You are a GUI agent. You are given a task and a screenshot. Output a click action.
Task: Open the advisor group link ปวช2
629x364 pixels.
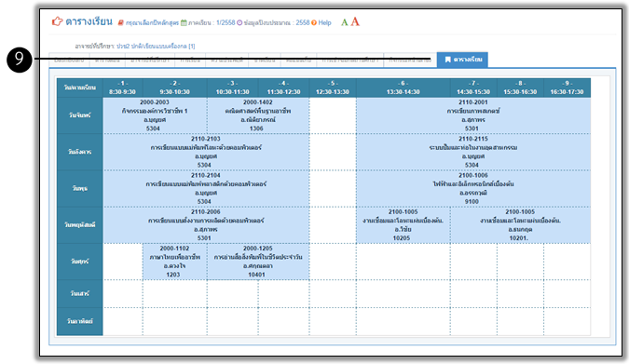156,47
